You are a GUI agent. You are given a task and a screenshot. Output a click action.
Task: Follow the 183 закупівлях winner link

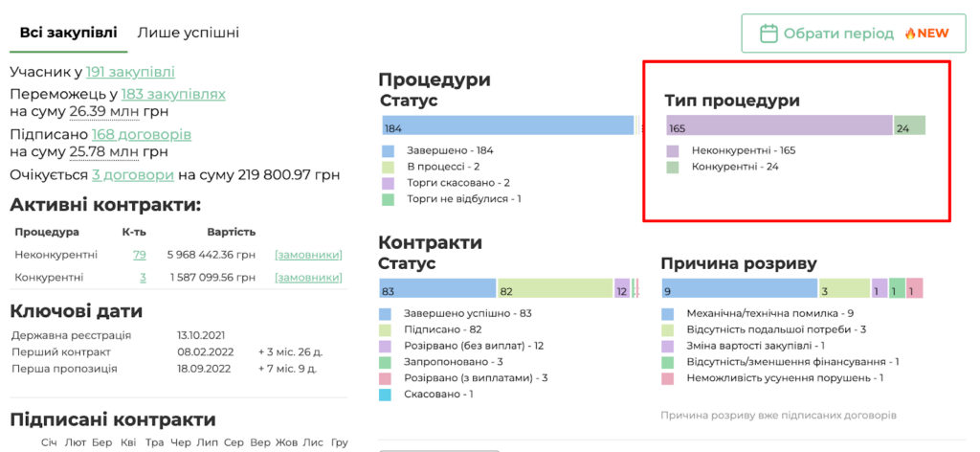point(173,94)
